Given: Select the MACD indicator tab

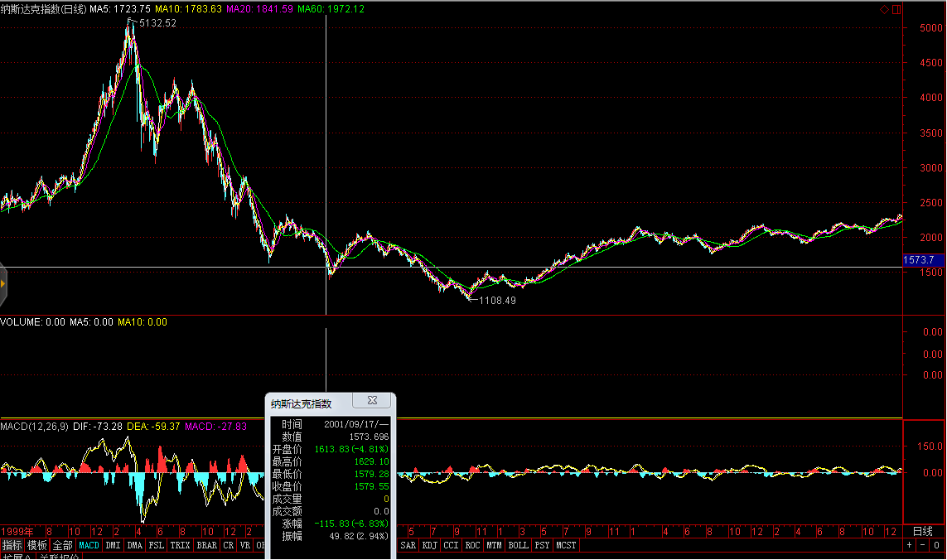Looking at the screenshot, I should tap(89, 545).
